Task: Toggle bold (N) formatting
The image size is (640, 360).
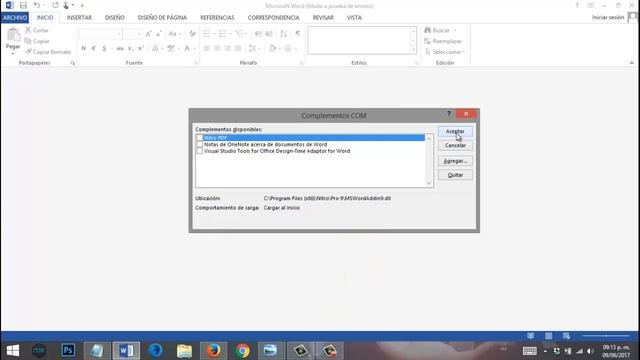Action: coord(84,48)
